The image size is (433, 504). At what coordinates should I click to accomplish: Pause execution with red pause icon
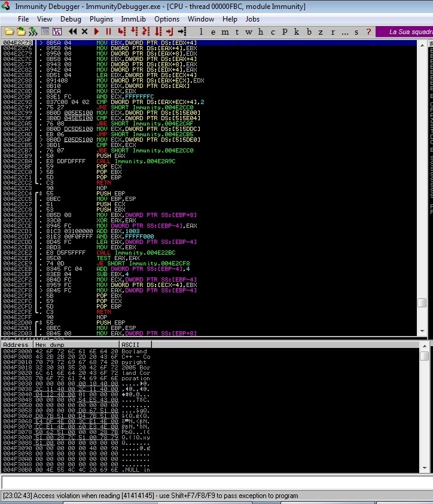tap(108, 32)
